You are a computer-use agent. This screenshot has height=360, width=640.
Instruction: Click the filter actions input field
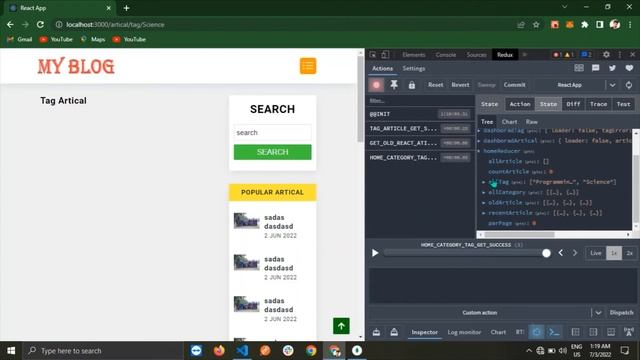420,100
